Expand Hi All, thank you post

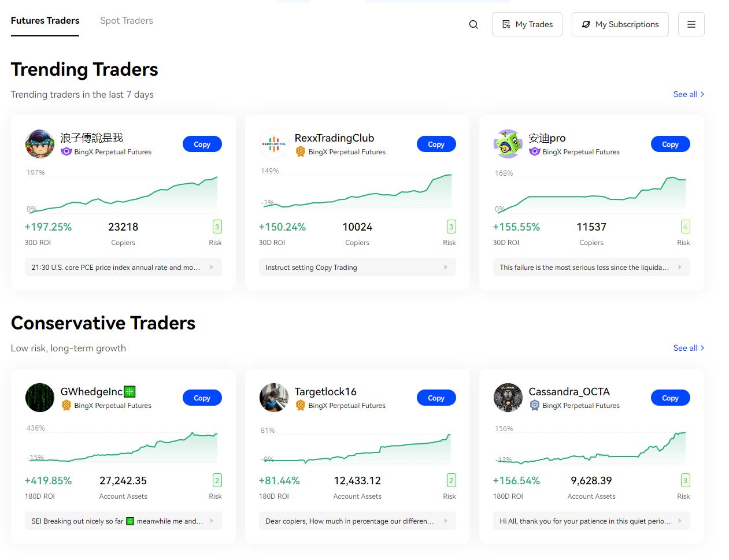click(x=591, y=521)
